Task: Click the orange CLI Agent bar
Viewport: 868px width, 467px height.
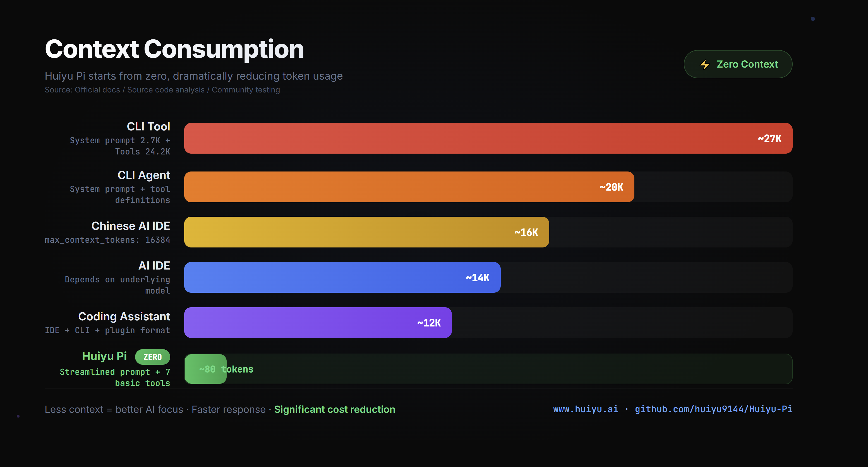Action: [x=409, y=187]
